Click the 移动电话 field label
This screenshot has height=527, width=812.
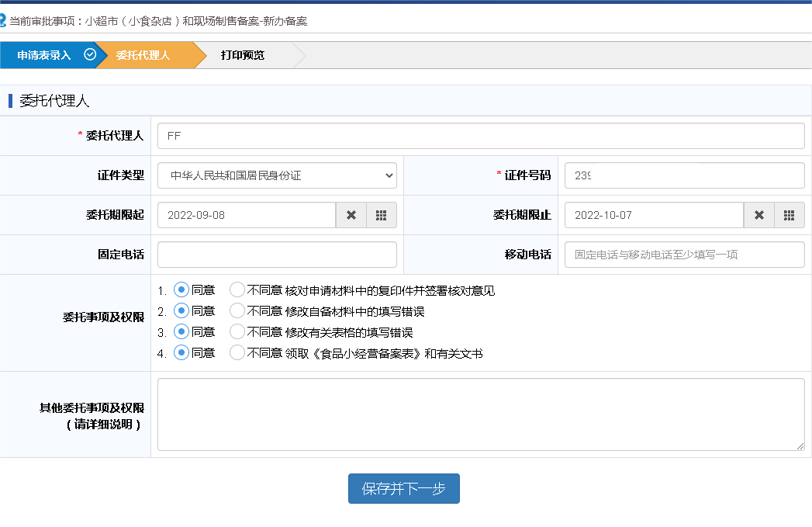click(527, 255)
